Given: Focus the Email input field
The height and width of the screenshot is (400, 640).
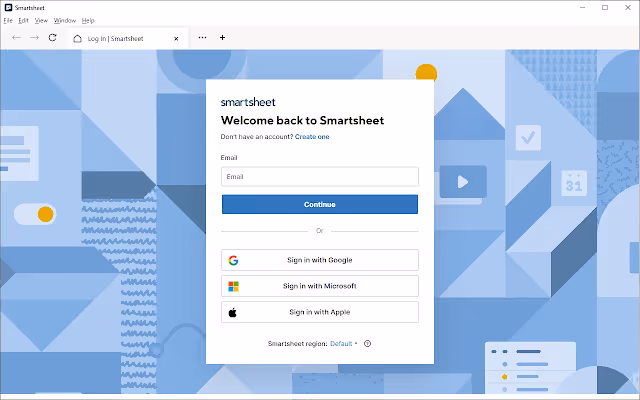Looking at the screenshot, I should pyautogui.click(x=320, y=177).
